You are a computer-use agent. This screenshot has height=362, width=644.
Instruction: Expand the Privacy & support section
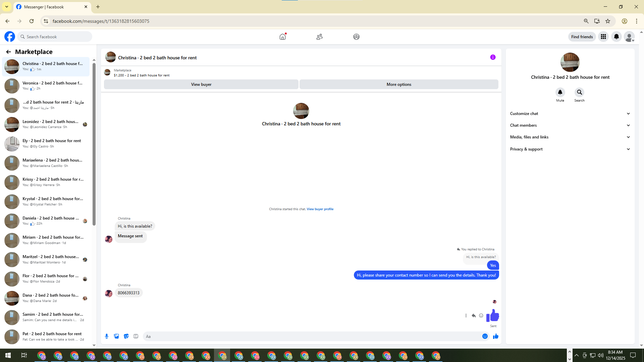[570, 149]
